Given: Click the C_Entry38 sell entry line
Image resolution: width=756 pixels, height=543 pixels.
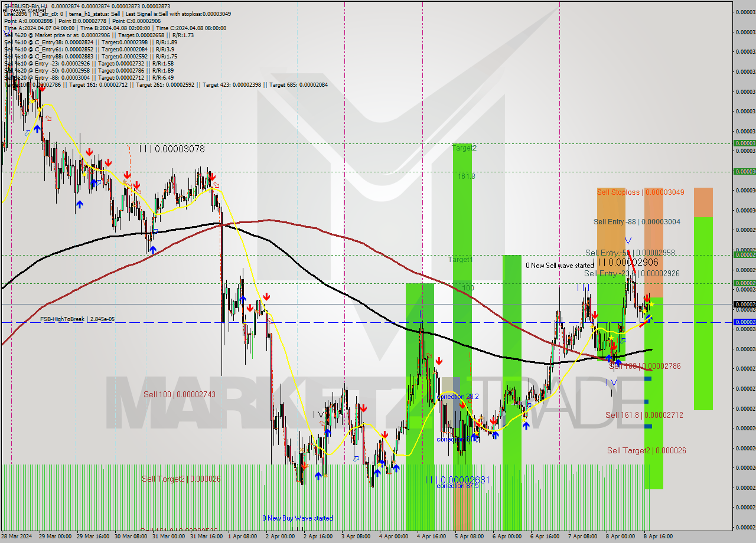Looking at the screenshot, I should [x=90, y=42].
